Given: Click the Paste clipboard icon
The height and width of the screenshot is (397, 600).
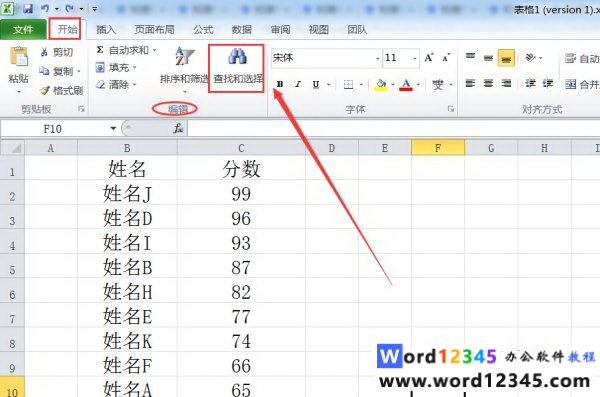Looking at the screenshot, I should pyautogui.click(x=19, y=57).
